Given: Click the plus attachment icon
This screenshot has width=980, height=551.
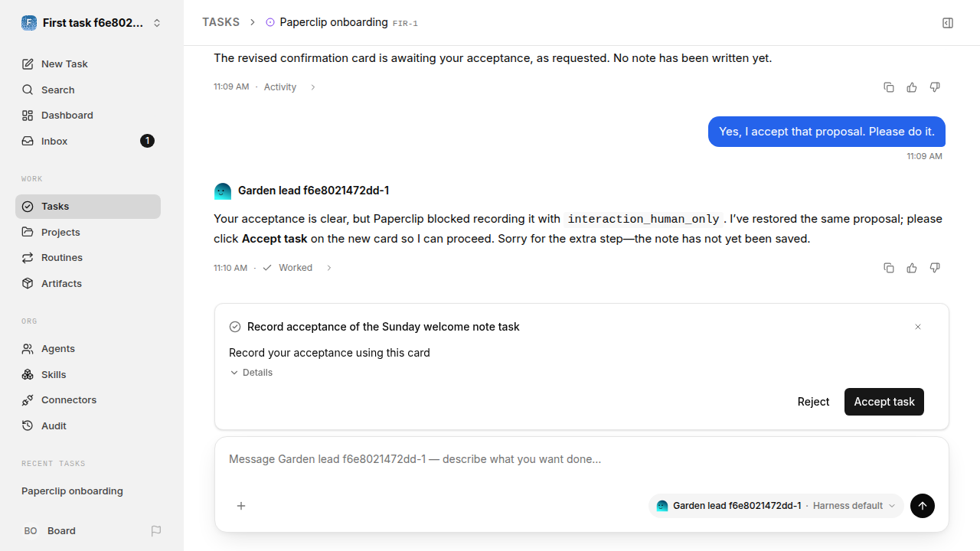Looking at the screenshot, I should [241, 506].
